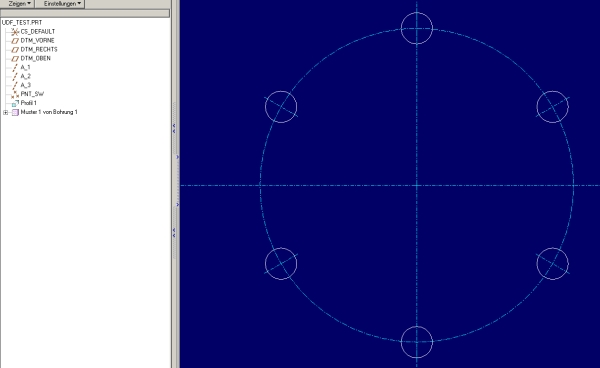
Task: Click the DTM_RECHTS datum plane icon
Action: click(15, 50)
